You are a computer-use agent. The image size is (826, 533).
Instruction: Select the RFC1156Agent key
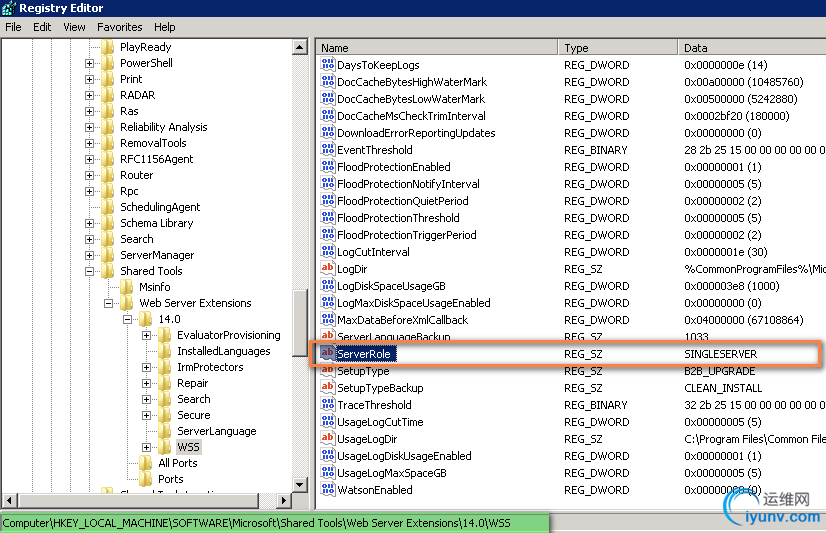point(156,159)
